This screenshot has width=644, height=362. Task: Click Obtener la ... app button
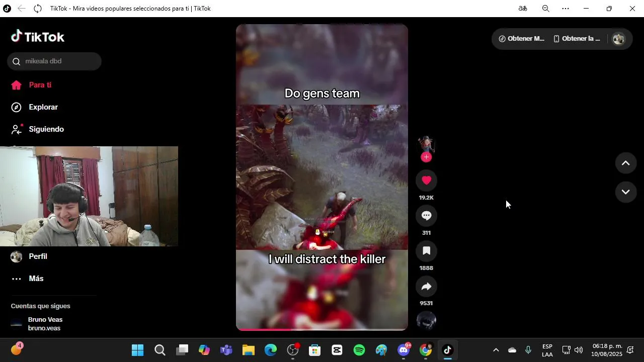tap(577, 39)
